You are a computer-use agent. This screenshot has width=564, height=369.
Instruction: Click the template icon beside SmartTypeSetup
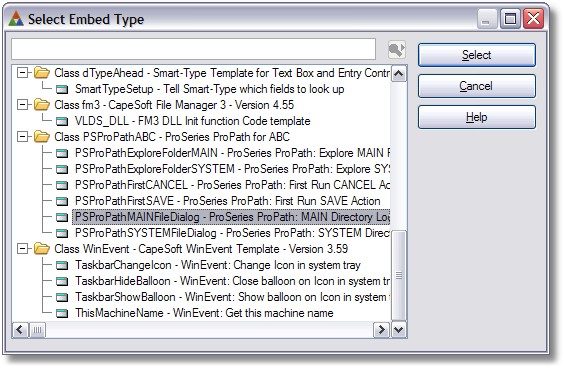coord(62,89)
